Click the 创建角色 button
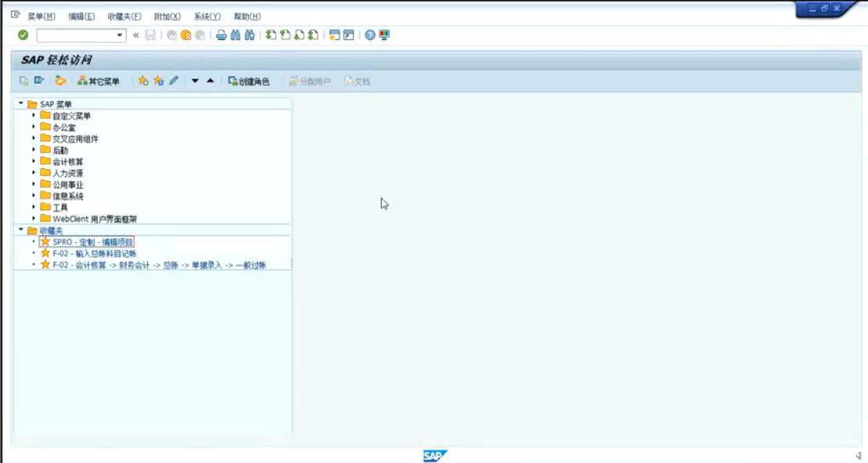868x463 pixels. [249, 81]
